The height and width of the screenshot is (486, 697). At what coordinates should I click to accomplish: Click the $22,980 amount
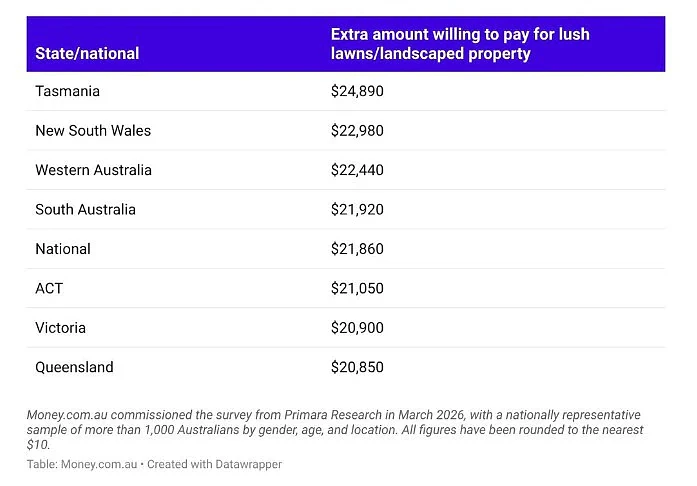tap(357, 131)
